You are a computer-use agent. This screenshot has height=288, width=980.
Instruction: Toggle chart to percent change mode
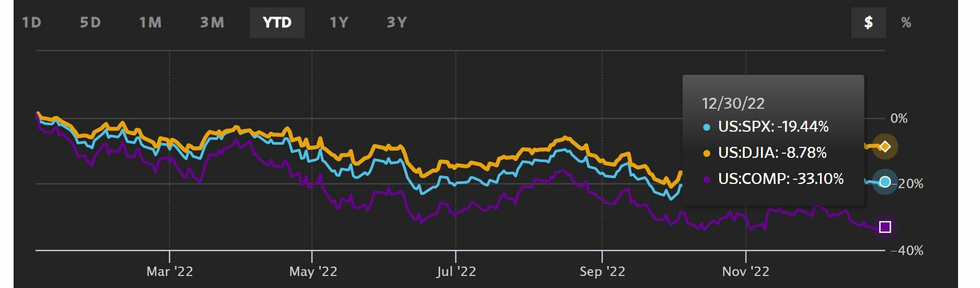point(906,22)
